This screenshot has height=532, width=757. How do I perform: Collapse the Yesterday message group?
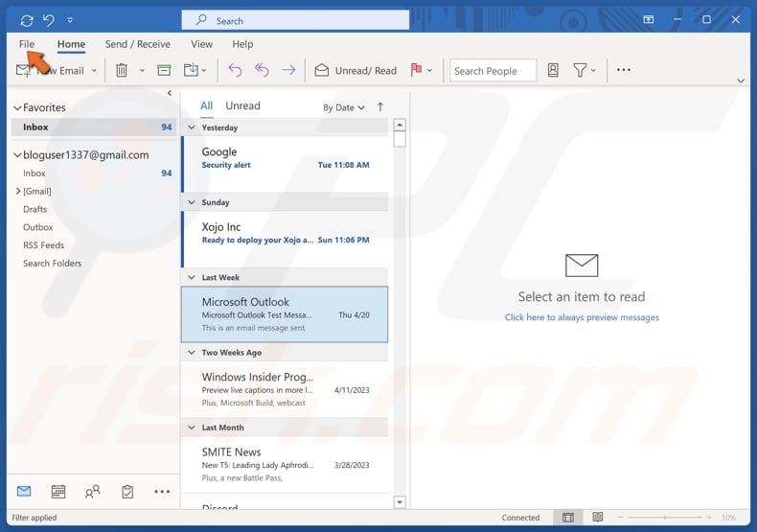click(192, 127)
